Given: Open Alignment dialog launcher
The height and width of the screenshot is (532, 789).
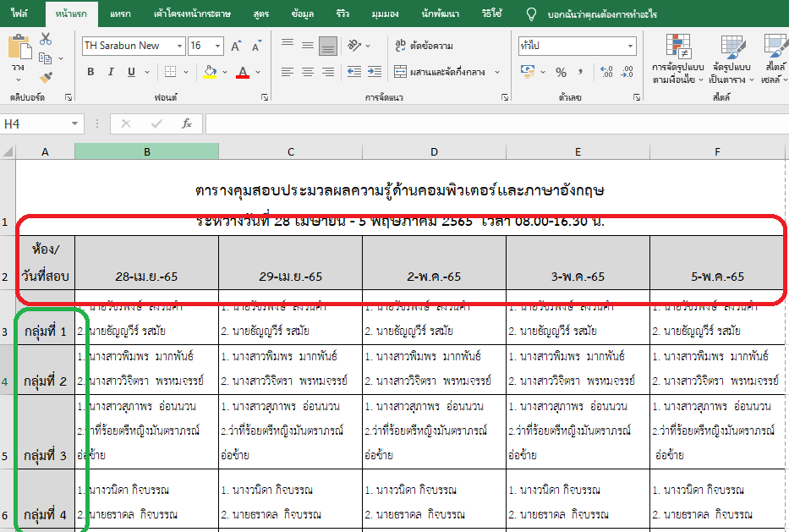Looking at the screenshot, I should point(505,97).
